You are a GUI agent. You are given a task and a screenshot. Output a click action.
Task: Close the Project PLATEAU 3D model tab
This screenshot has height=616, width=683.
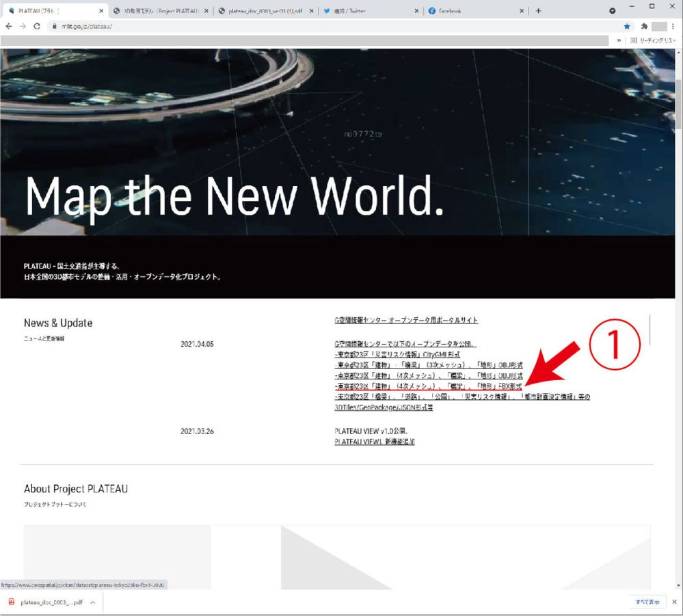[206, 11]
